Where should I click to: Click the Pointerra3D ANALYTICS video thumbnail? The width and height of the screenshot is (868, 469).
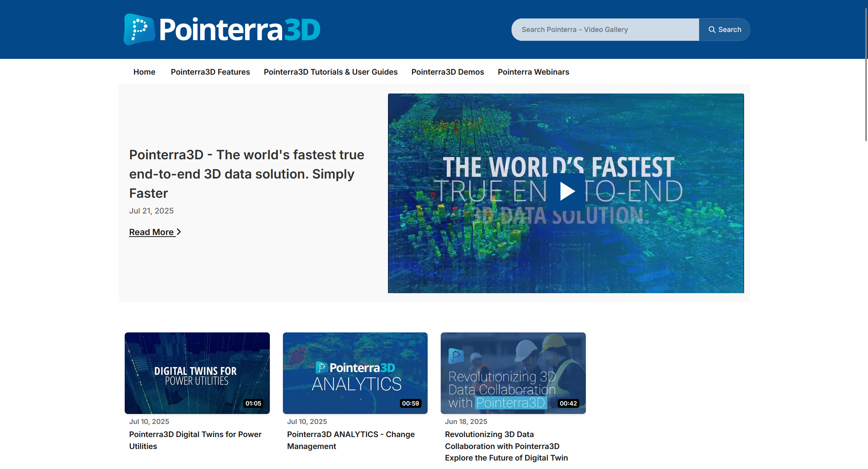(355, 373)
